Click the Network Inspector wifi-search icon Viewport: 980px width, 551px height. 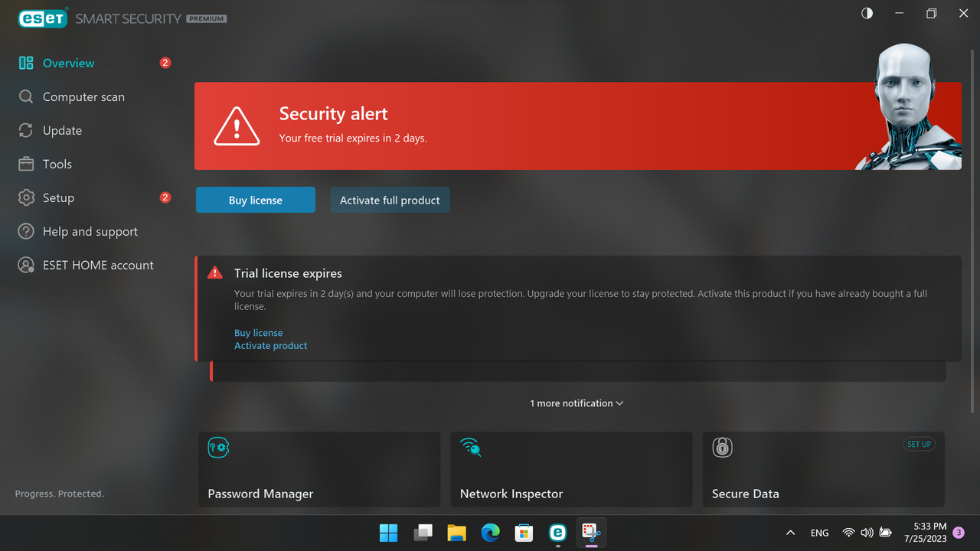point(470,447)
